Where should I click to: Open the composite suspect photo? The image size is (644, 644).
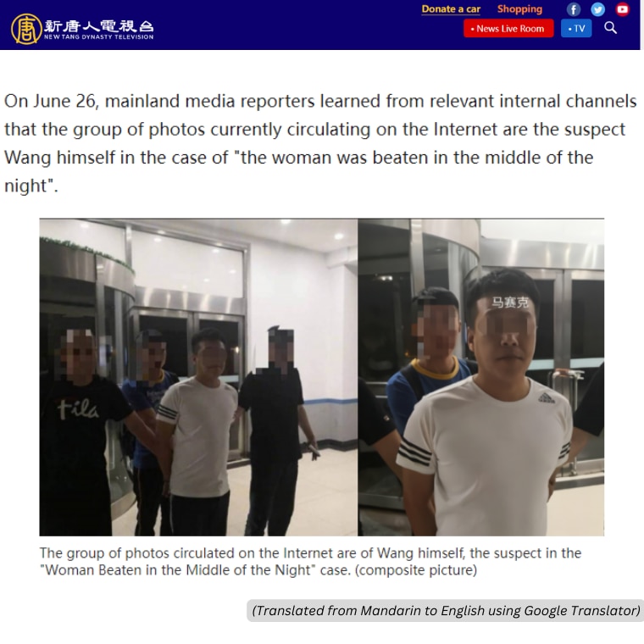[x=322, y=377]
